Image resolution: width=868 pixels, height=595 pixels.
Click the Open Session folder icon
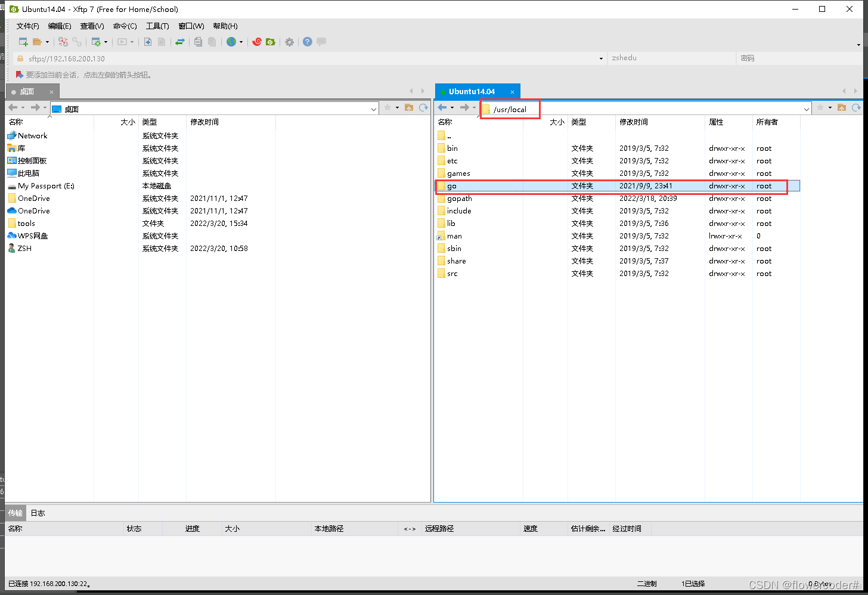click(38, 42)
